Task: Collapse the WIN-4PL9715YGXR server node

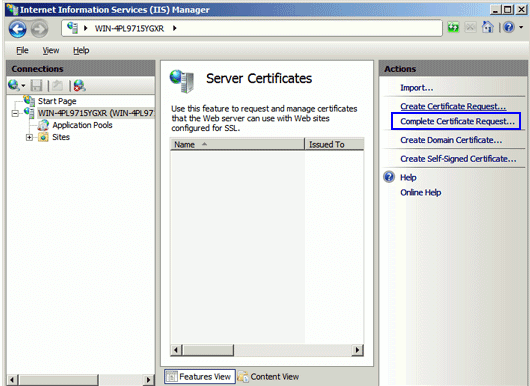Action: (15, 113)
